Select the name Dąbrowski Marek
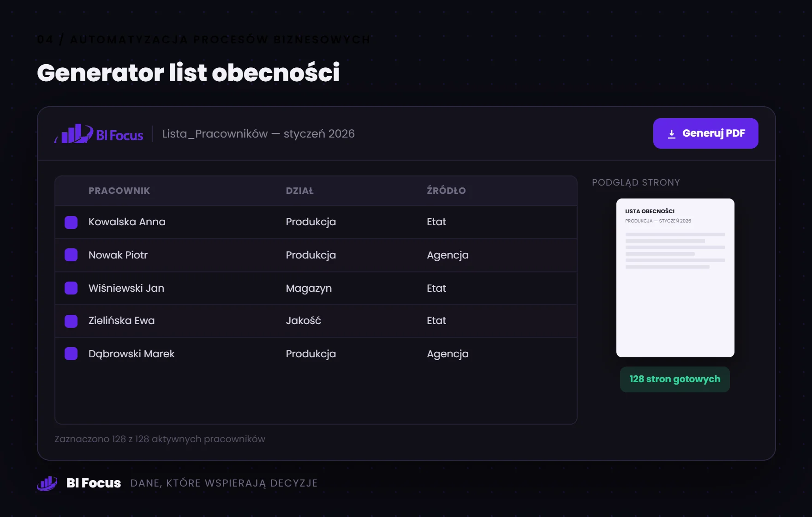Screen dimensions: 812x517 coord(131,354)
